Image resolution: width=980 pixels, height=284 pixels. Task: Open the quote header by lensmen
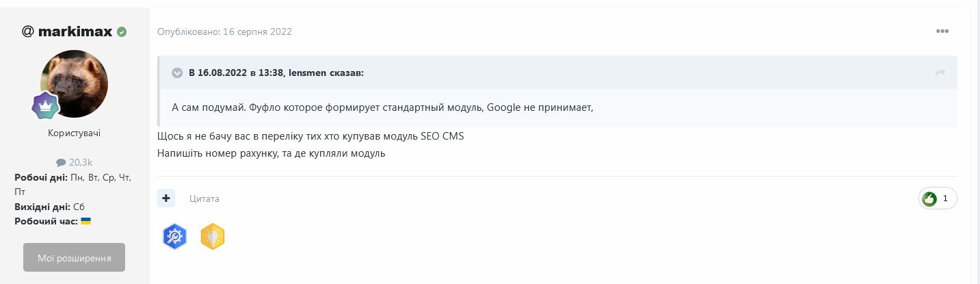tap(276, 73)
